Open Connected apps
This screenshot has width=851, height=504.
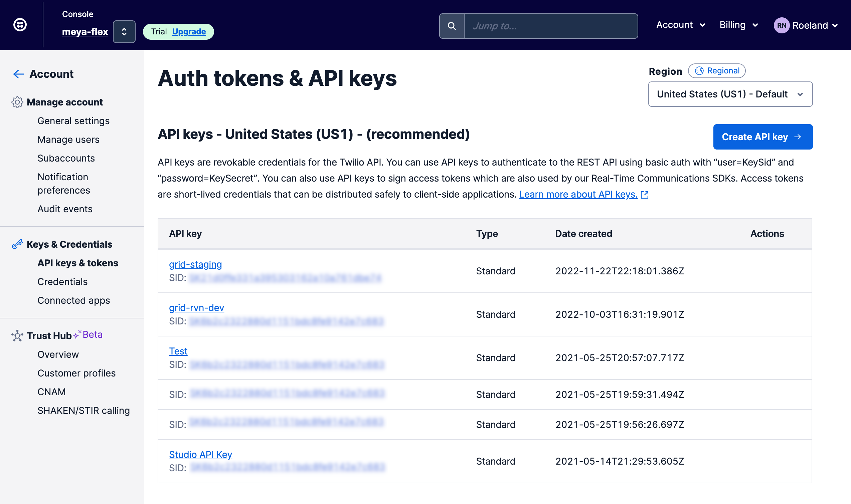pos(73,300)
